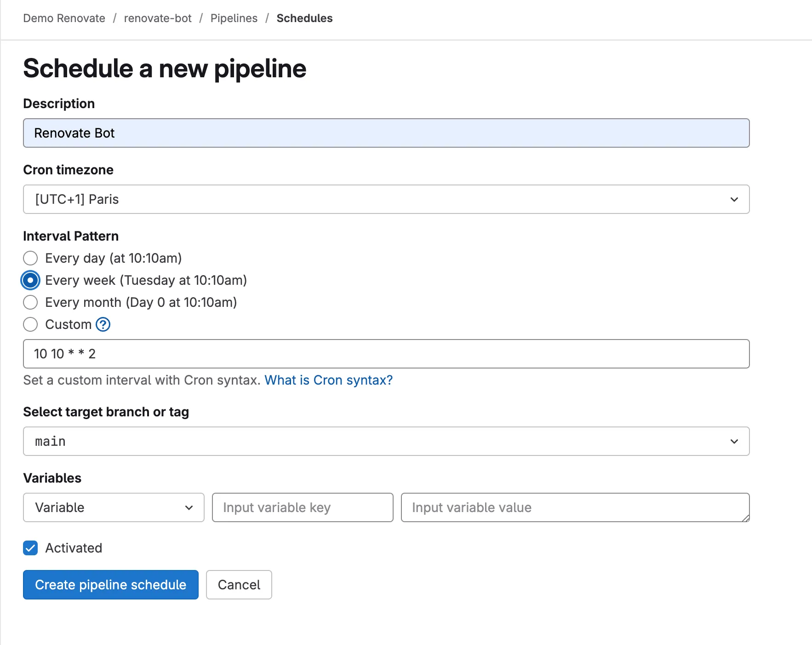Focus the Description text field
The width and height of the screenshot is (812, 645).
point(386,133)
